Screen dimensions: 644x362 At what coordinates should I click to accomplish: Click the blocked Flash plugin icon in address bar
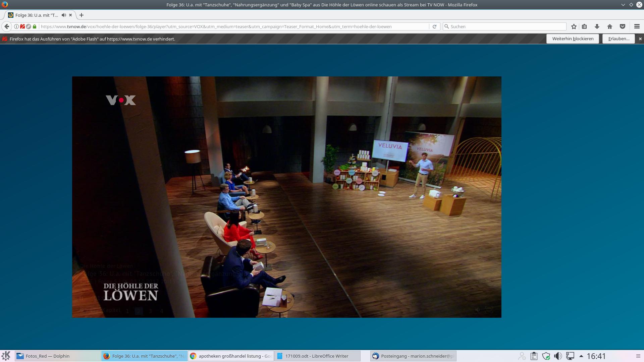click(22, 26)
